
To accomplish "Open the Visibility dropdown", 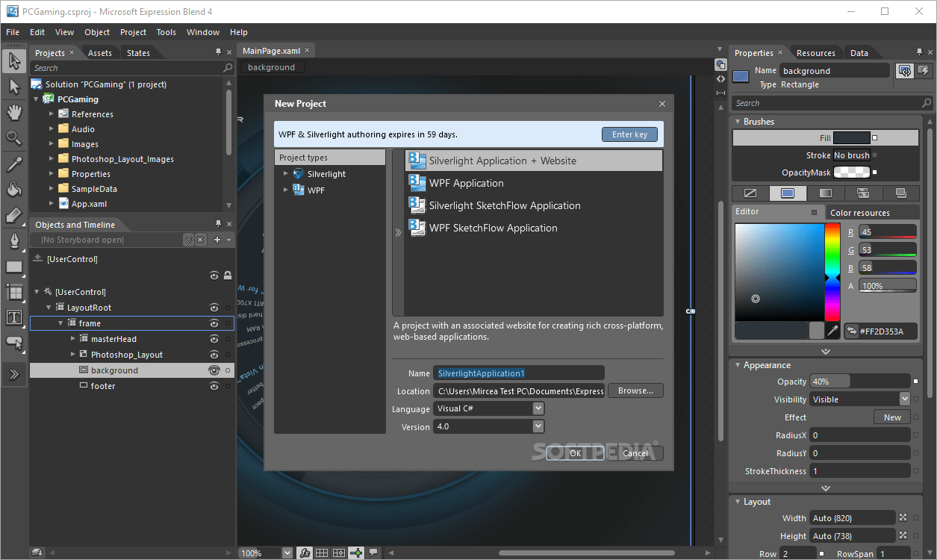I will (x=905, y=399).
